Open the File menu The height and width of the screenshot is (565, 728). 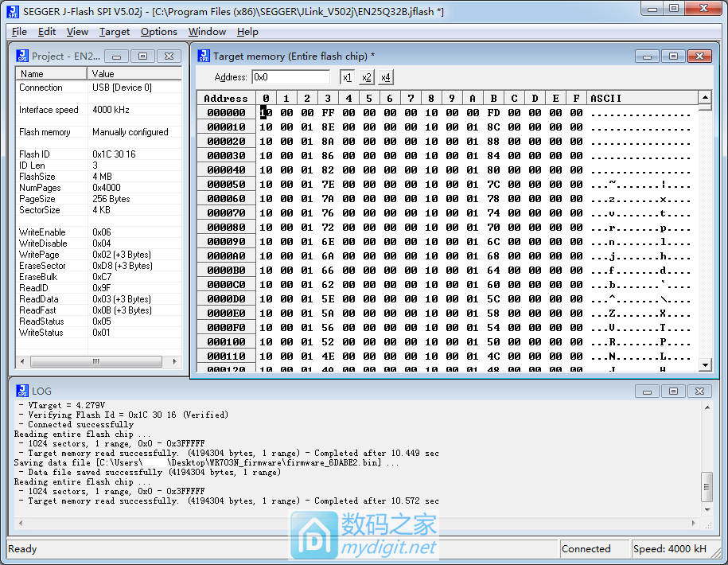[x=19, y=32]
